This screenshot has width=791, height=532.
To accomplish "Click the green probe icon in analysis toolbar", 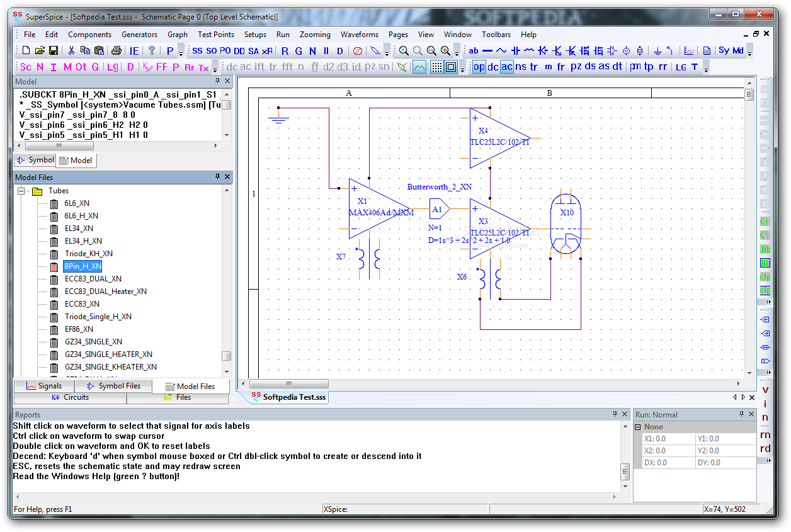I will point(402,67).
